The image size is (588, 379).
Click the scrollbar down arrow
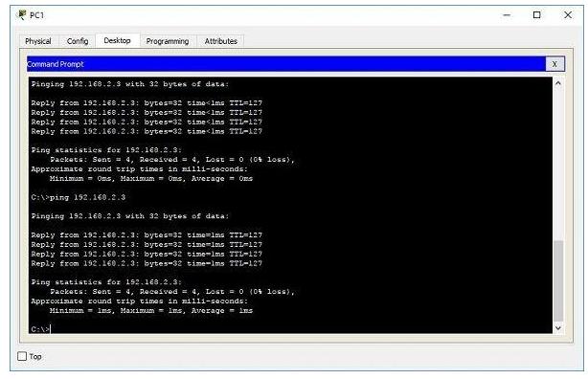click(x=557, y=328)
